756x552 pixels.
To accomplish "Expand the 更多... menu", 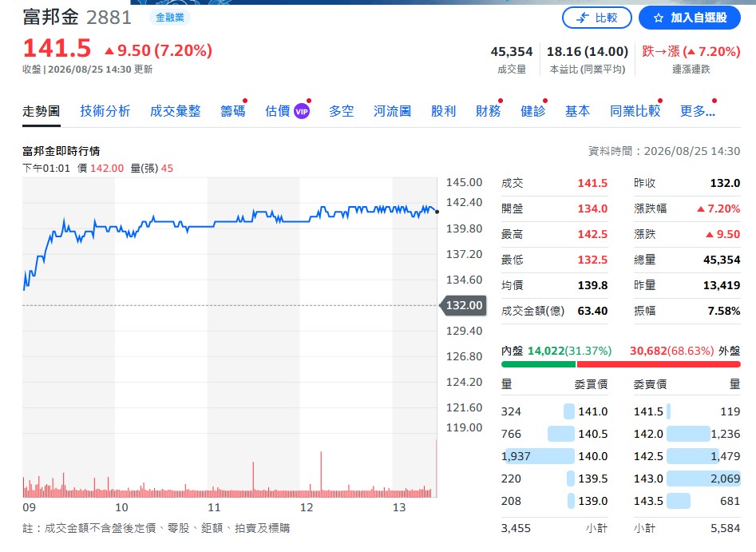I will coord(697,111).
